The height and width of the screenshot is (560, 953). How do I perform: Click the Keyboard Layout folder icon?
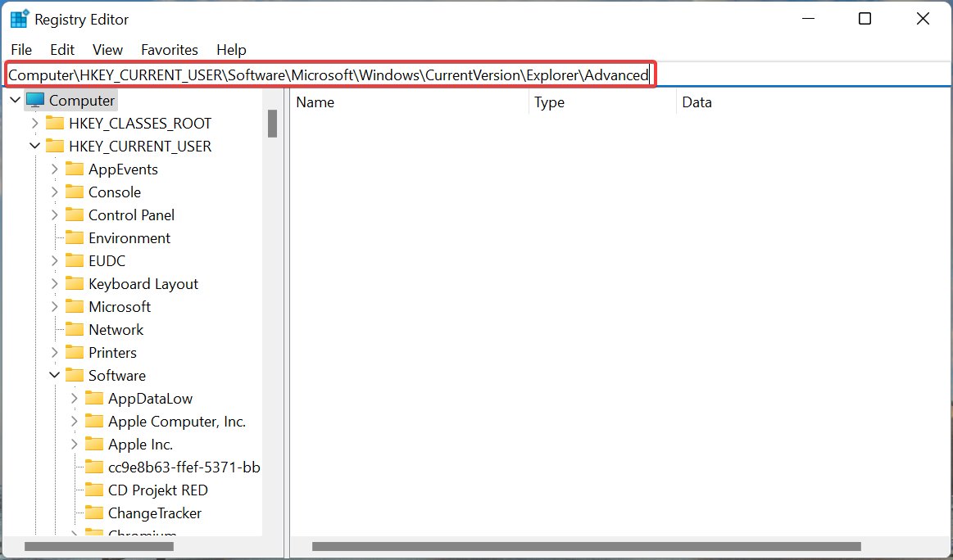(x=75, y=283)
